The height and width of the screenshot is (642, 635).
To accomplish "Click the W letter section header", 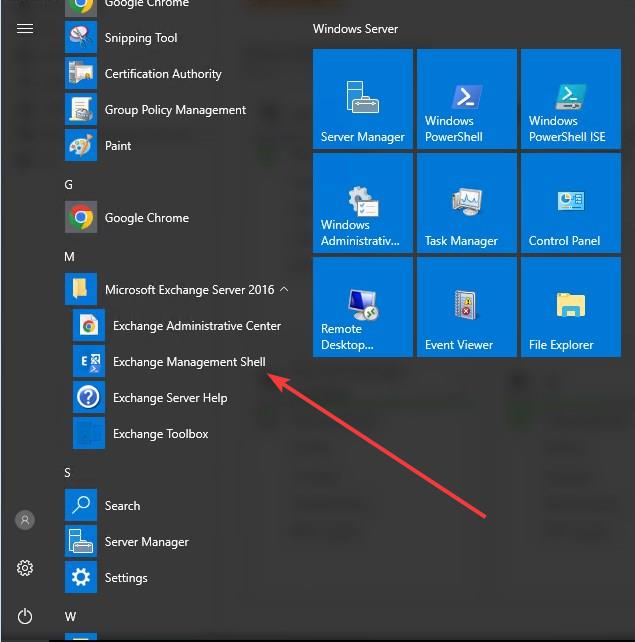I will click(x=70, y=616).
